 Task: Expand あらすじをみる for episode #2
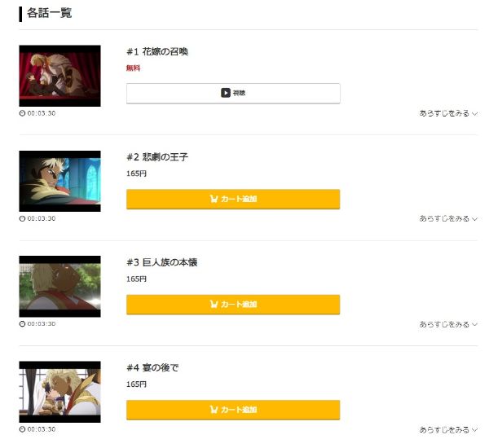[448, 219]
